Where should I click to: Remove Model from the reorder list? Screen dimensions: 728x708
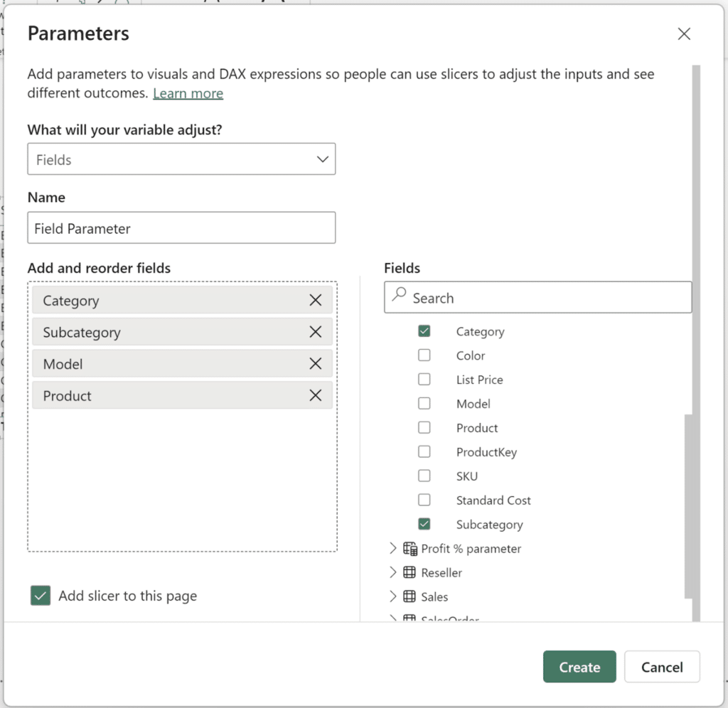316,363
